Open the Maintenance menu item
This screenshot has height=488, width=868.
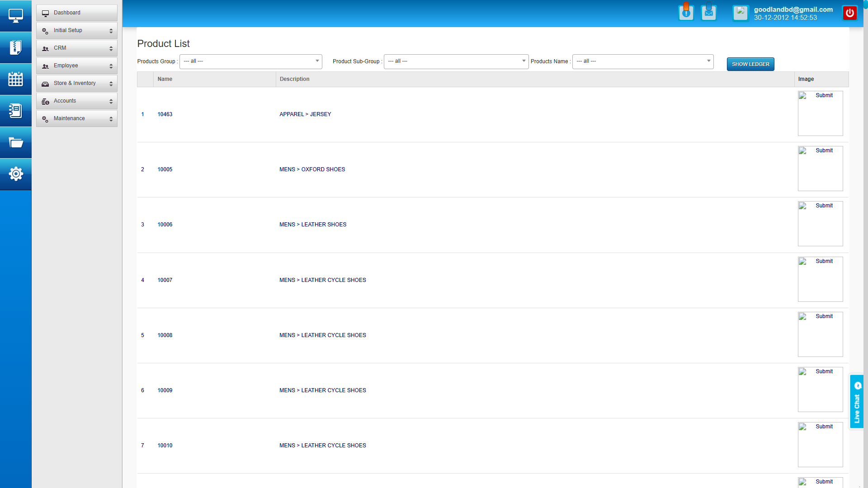[x=76, y=118]
